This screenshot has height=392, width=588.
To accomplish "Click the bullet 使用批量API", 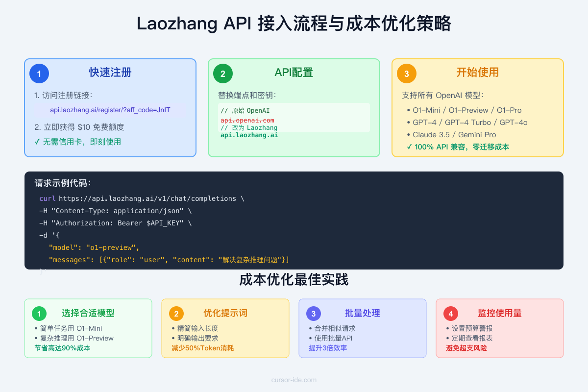I will pyautogui.click(x=331, y=338).
